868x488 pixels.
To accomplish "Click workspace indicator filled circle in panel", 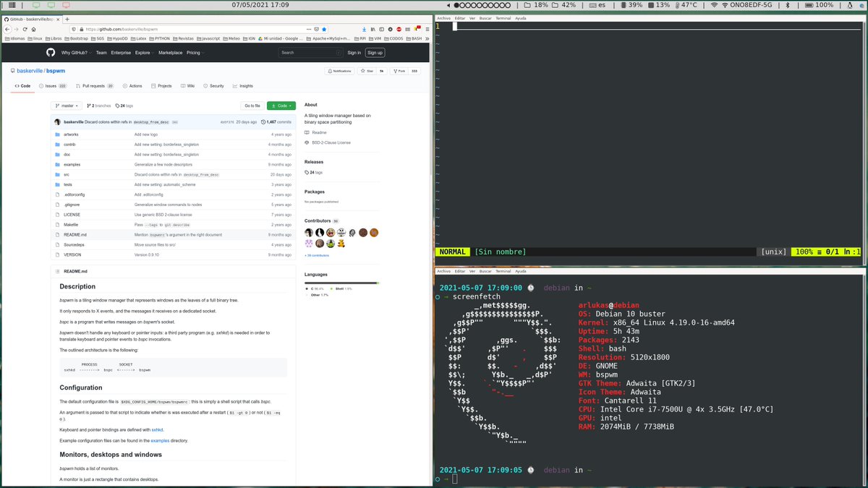I will click(x=457, y=5).
